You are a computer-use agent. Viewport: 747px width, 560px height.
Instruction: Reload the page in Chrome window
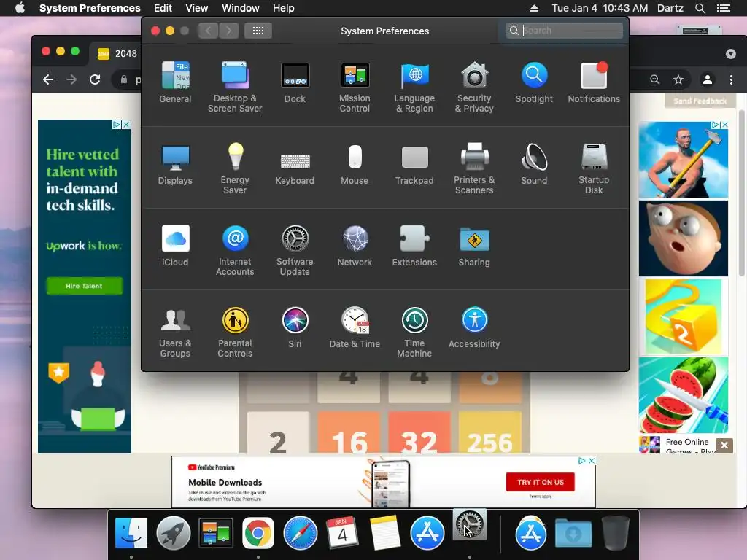pyautogui.click(x=95, y=79)
